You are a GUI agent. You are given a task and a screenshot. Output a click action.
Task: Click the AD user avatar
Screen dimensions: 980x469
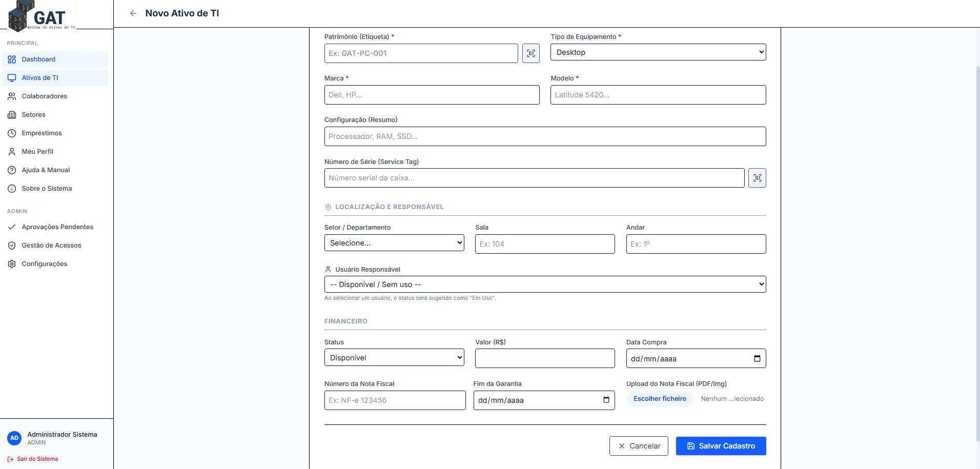tap(14, 438)
